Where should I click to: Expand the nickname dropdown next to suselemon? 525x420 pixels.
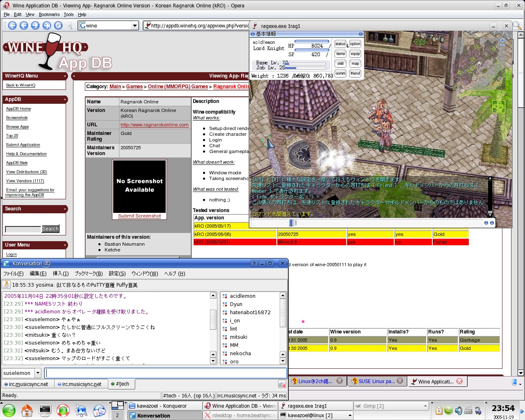(x=38, y=373)
